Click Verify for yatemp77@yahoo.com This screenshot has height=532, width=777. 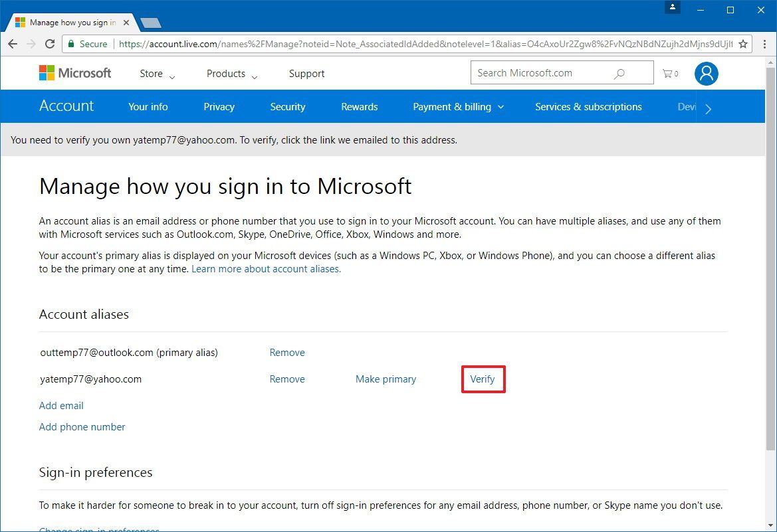(x=483, y=379)
